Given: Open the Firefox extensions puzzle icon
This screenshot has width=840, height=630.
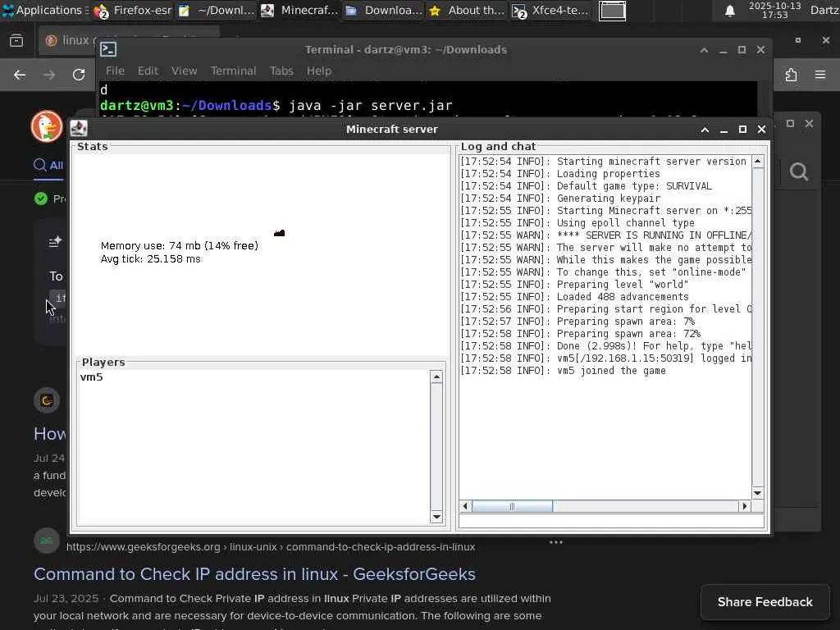Looking at the screenshot, I should click(x=792, y=75).
